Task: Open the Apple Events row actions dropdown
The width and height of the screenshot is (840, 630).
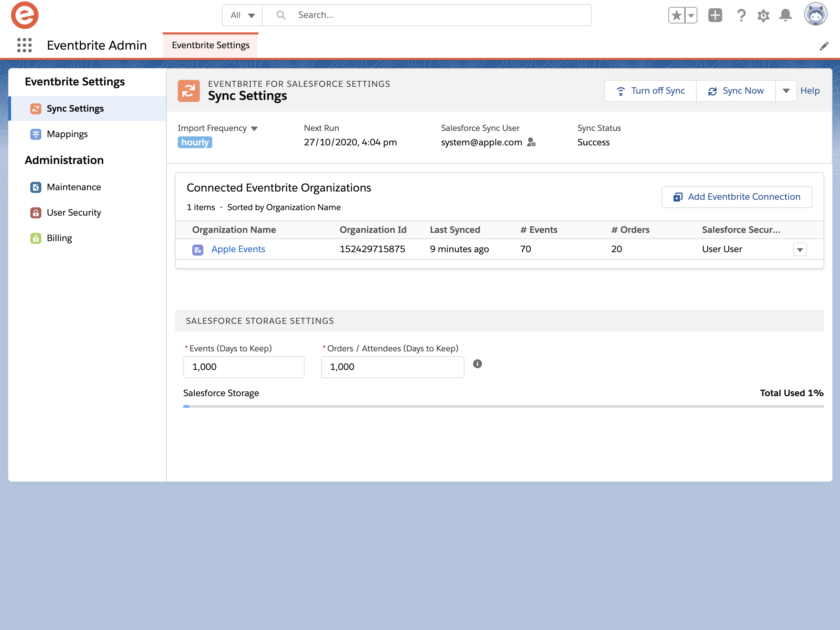Action: click(x=800, y=249)
